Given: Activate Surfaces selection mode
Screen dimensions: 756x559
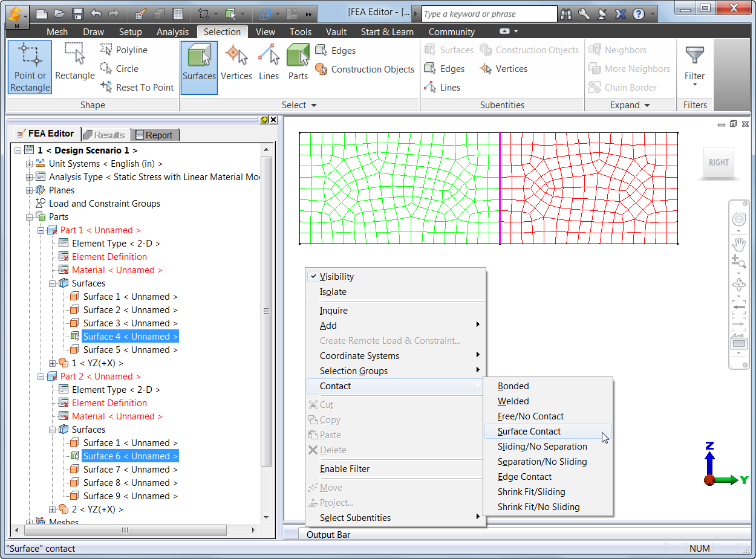Looking at the screenshot, I should [199, 68].
